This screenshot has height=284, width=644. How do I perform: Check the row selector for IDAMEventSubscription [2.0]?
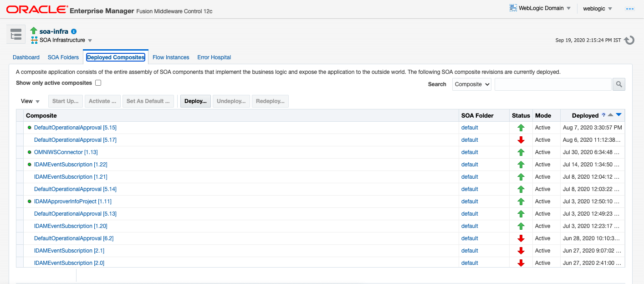point(20,263)
